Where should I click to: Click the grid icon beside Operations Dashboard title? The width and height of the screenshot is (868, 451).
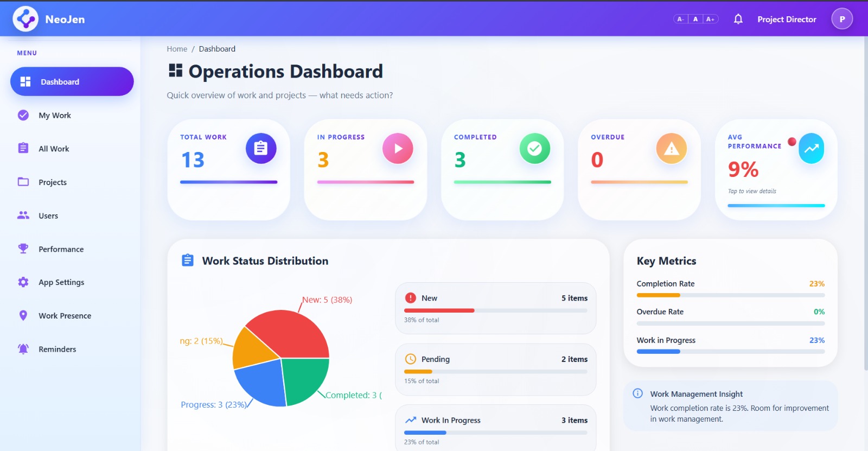pyautogui.click(x=176, y=70)
